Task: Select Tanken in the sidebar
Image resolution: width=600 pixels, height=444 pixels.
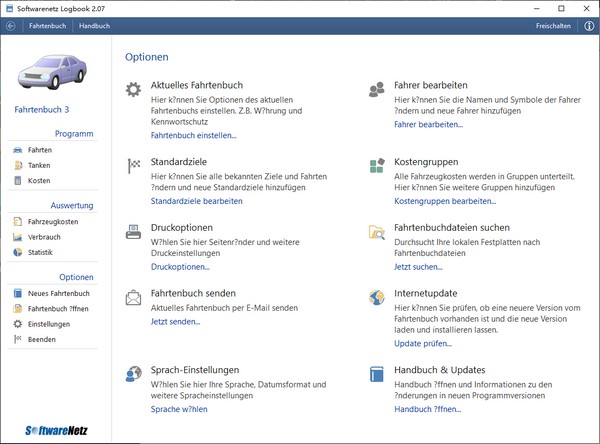Action: (40, 165)
